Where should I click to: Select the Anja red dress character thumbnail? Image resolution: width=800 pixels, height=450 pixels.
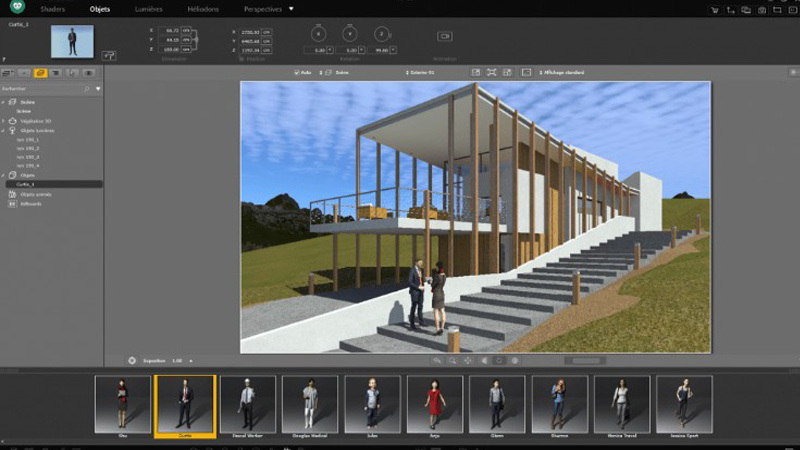[435, 407]
